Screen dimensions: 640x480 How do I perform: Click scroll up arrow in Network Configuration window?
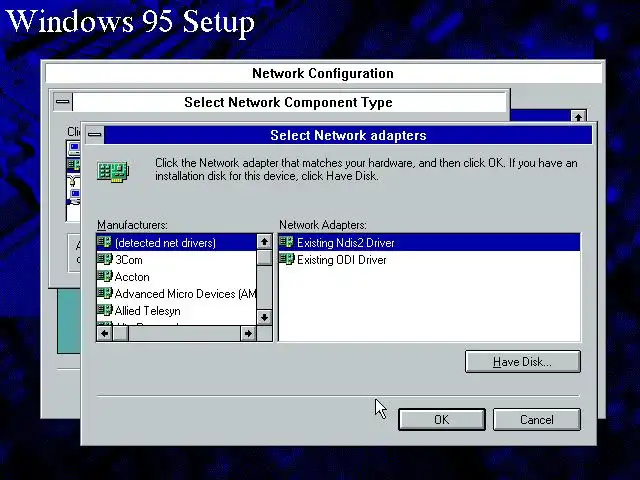578,116
